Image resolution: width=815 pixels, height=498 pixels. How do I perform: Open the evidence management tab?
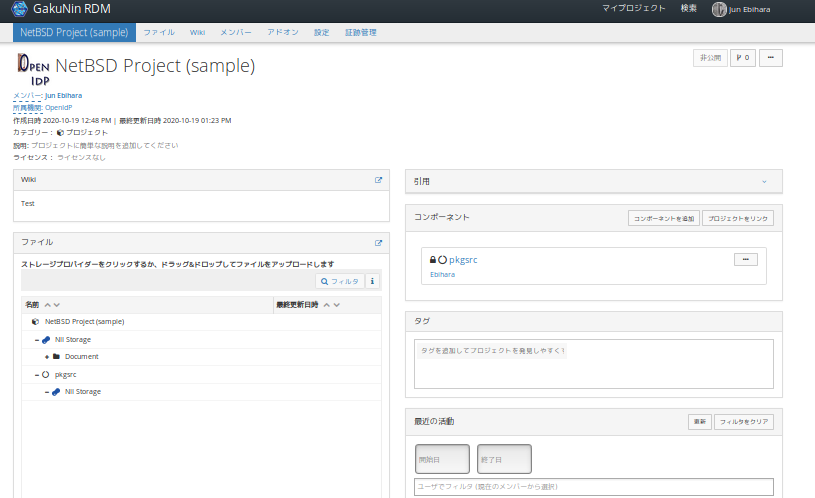tap(361, 32)
